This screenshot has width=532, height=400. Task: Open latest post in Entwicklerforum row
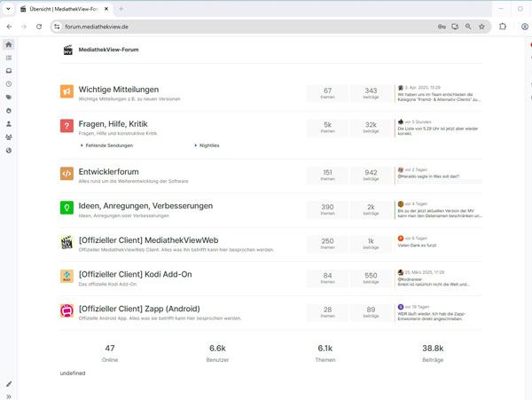[428, 176]
